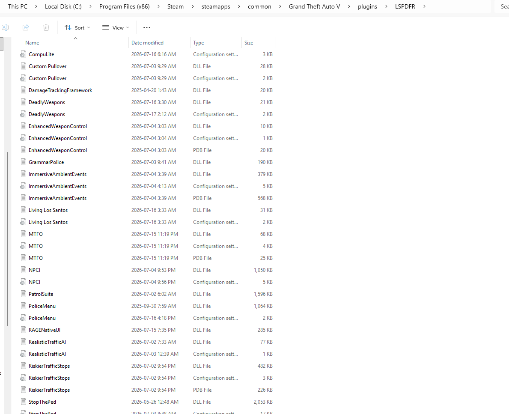Image resolution: width=509 pixels, height=420 pixels.
Task: Click the GrammarPolice file icon
Action: pyautogui.click(x=23, y=162)
